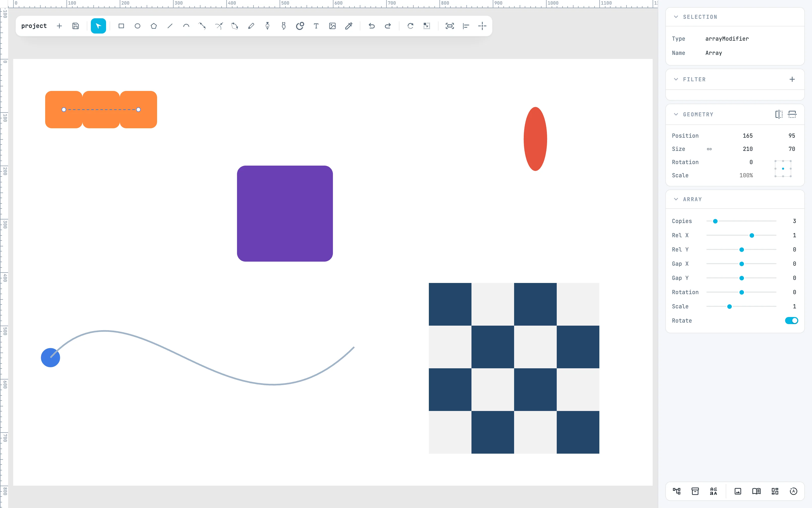Screen dimensions: 812x508
Task: Add a new filter with plus button
Action: (x=792, y=79)
